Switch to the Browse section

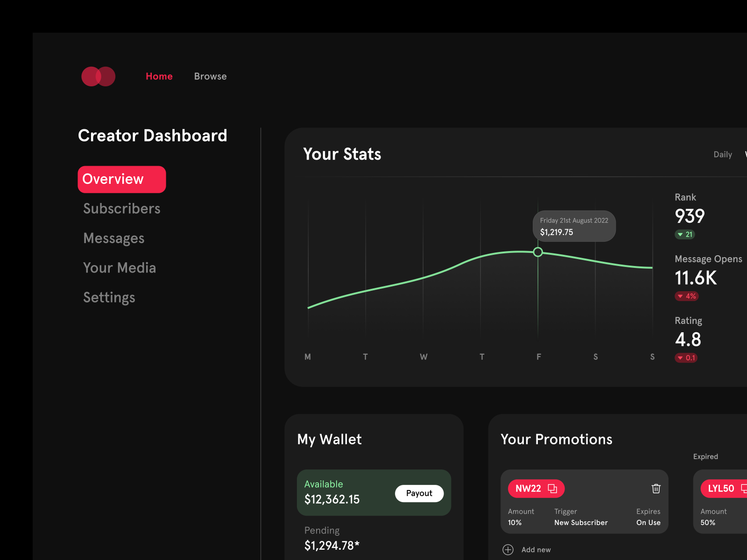(x=210, y=76)
